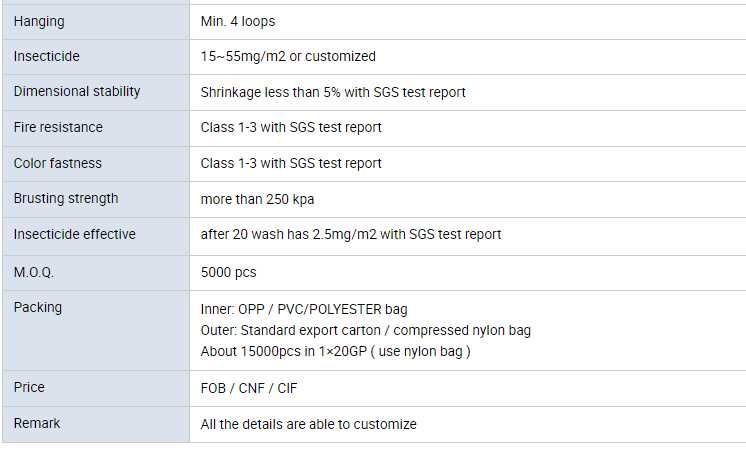Click the Insecticide label cell
Image resolution: width=746 pixels, height=452 pixels.
coord(46,56)
